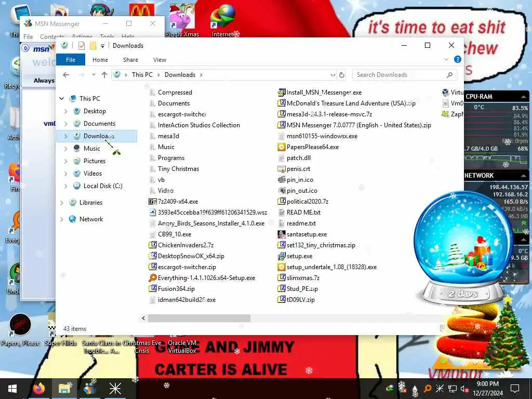
Task: Select Network in navigation pane
Action: point(91,219)
